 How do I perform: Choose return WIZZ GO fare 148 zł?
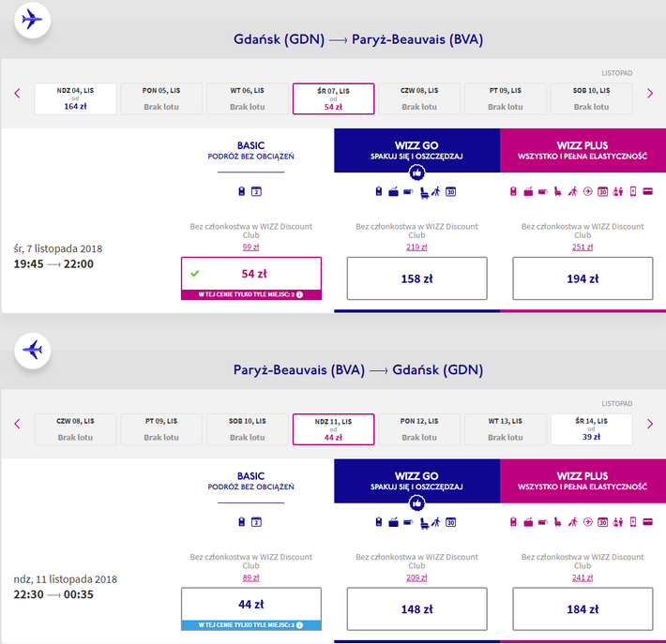(x=417, y=608)
